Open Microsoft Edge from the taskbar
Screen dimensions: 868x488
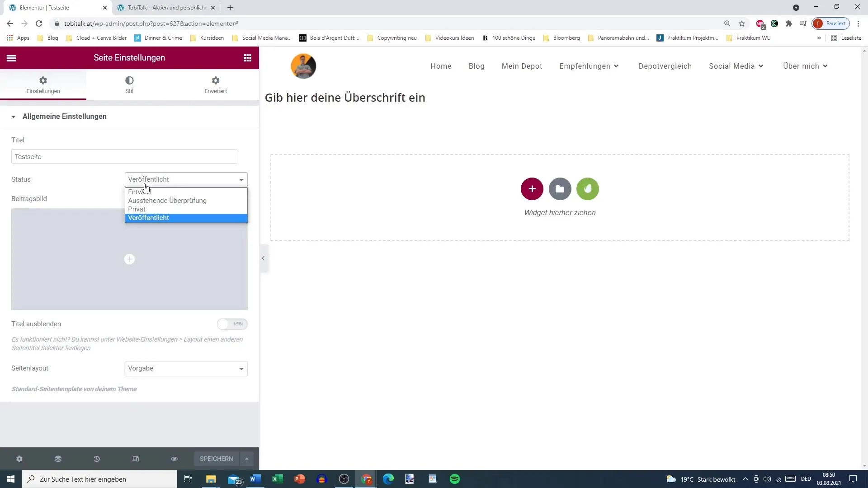[388, 479]
